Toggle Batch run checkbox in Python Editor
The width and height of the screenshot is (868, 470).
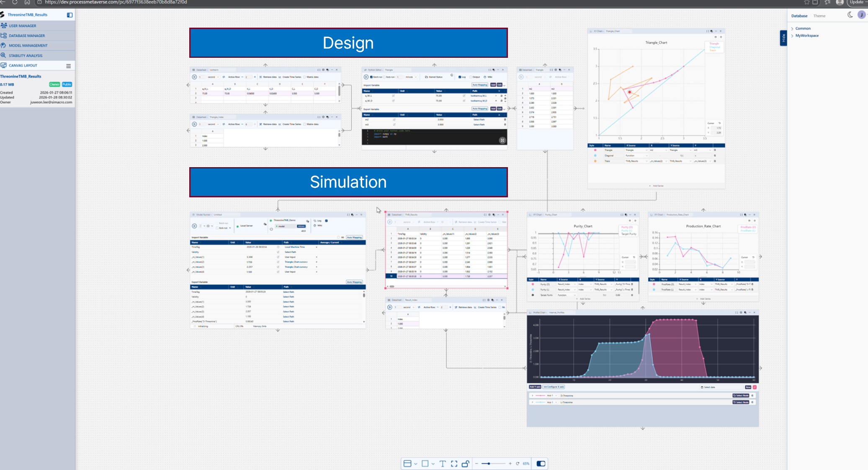tap(371, 77)
